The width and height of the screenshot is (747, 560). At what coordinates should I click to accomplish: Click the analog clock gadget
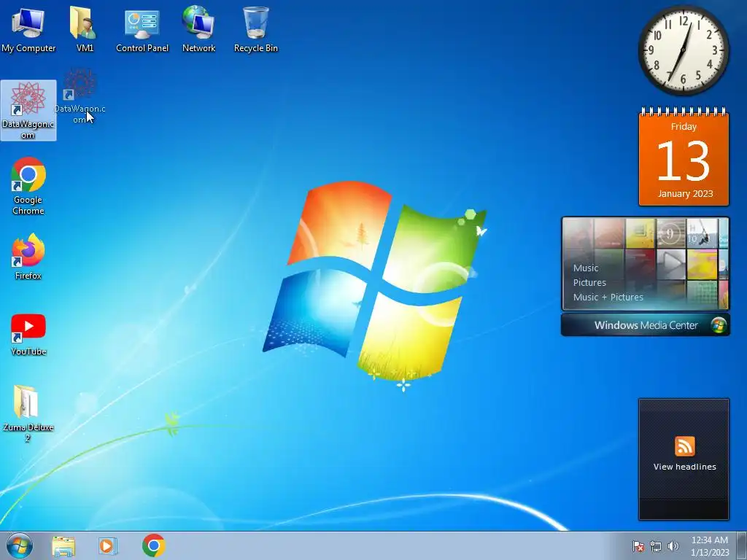(683, 50)
